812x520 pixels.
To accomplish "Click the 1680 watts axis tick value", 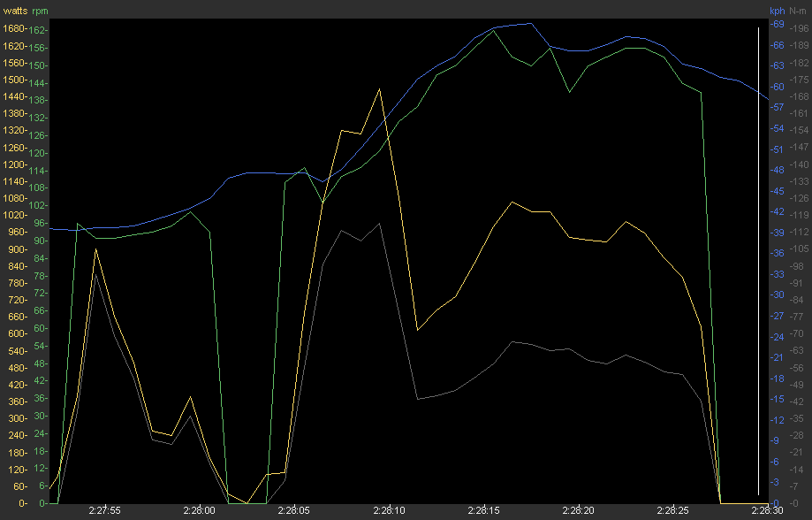I will [14, 29].
